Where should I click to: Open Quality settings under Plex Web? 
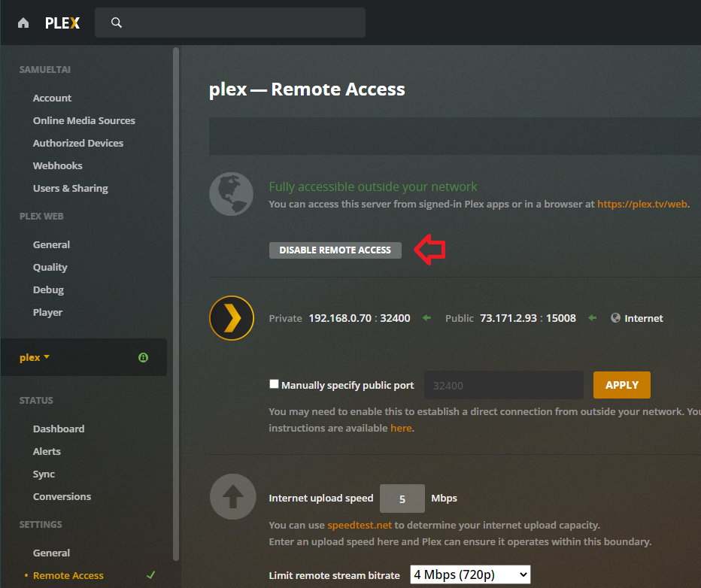[x=50, y=267]
